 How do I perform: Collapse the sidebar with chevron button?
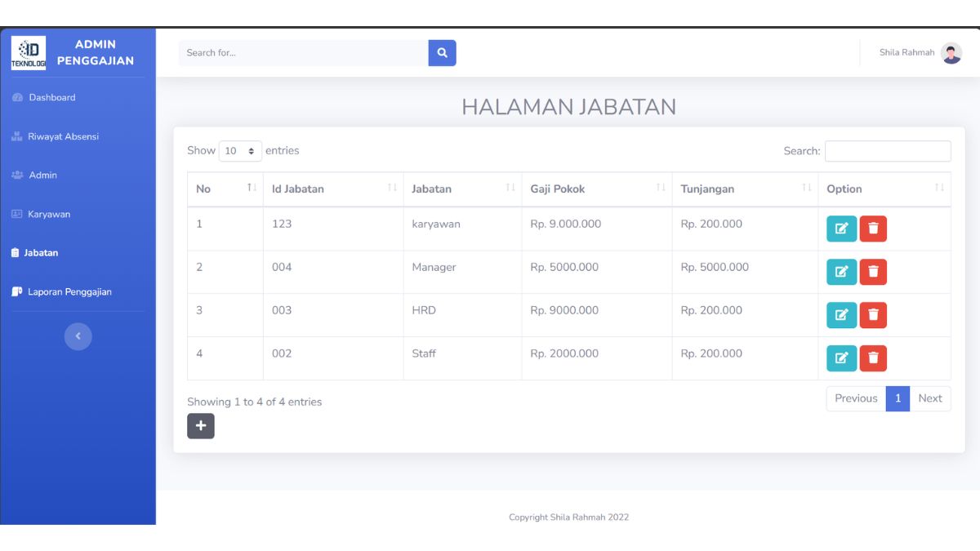point(78,336)
